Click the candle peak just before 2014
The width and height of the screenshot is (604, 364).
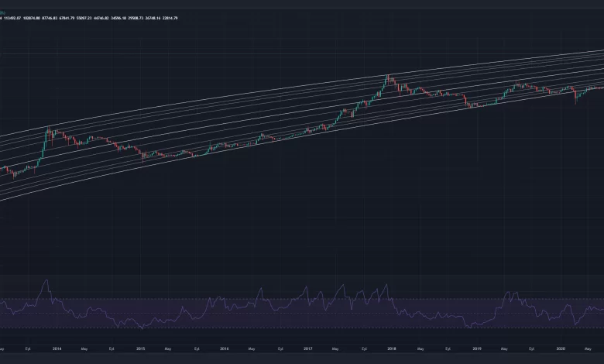[x=47, y=130]
